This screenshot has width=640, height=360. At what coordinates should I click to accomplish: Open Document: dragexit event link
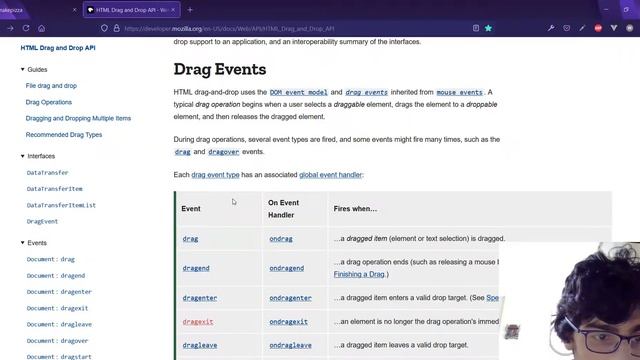coord(57,308)
